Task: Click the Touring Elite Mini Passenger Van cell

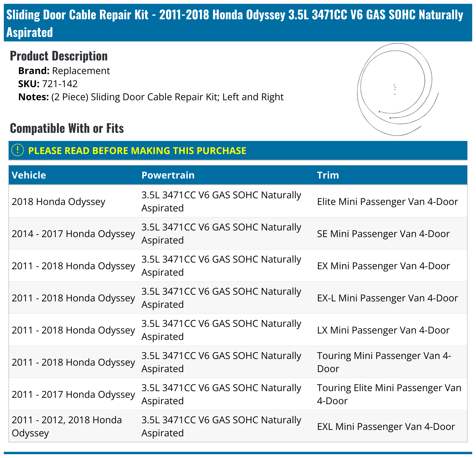Action: point(389,394)
